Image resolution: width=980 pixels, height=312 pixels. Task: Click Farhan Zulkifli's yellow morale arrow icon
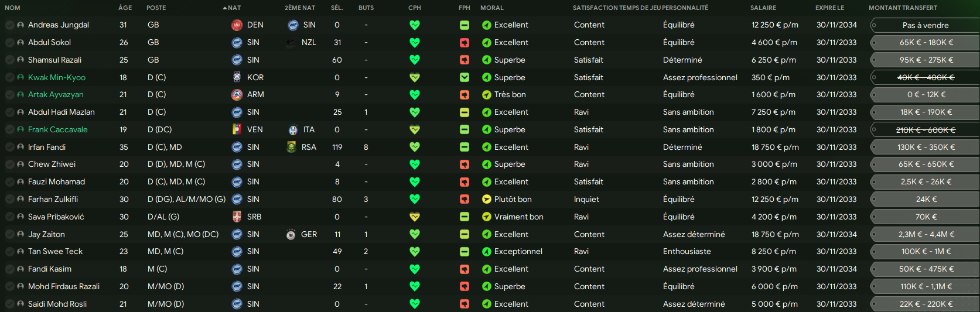coord(486,199)
